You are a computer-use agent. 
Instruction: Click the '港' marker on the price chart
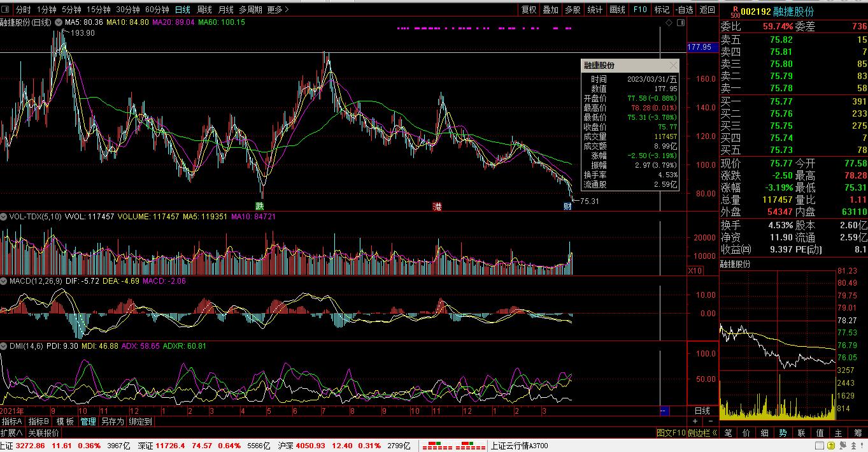(x=437, y=206)
